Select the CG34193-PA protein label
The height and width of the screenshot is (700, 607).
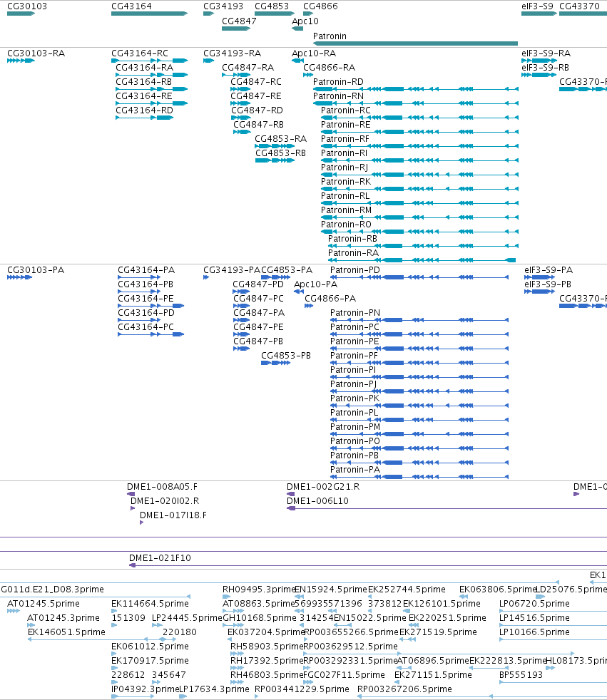coord(232,270)
